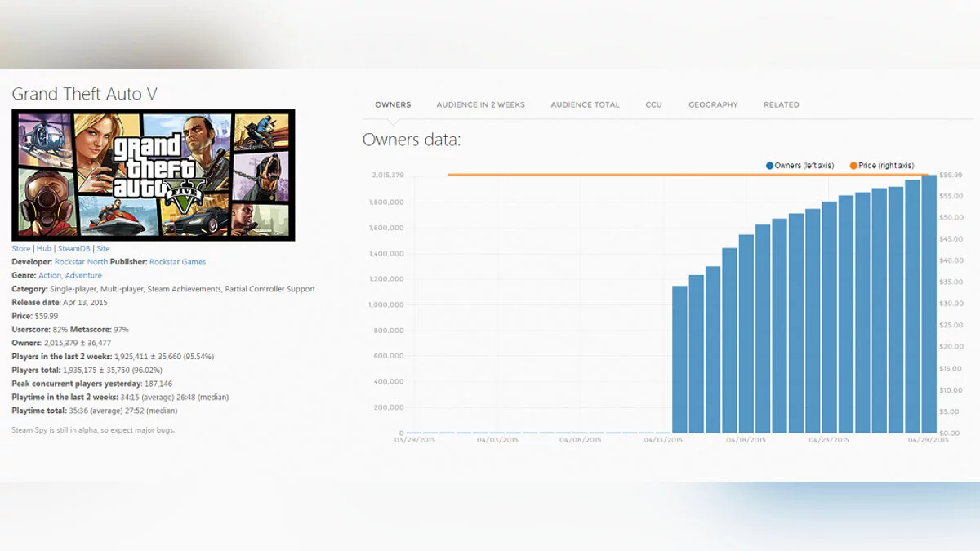Click the 2,015,379 left axis label
The width and height of the screenshot is (980, 551).
[x=387, y=176]
